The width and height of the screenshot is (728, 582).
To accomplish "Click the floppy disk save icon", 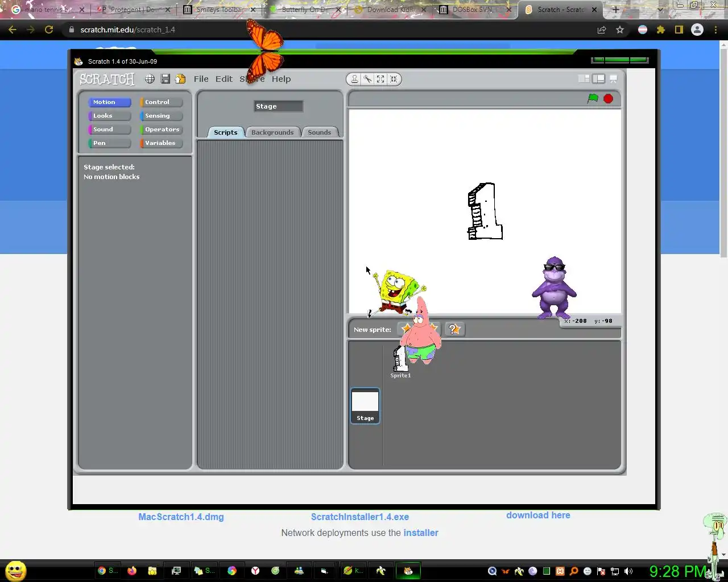I will 166,79.
